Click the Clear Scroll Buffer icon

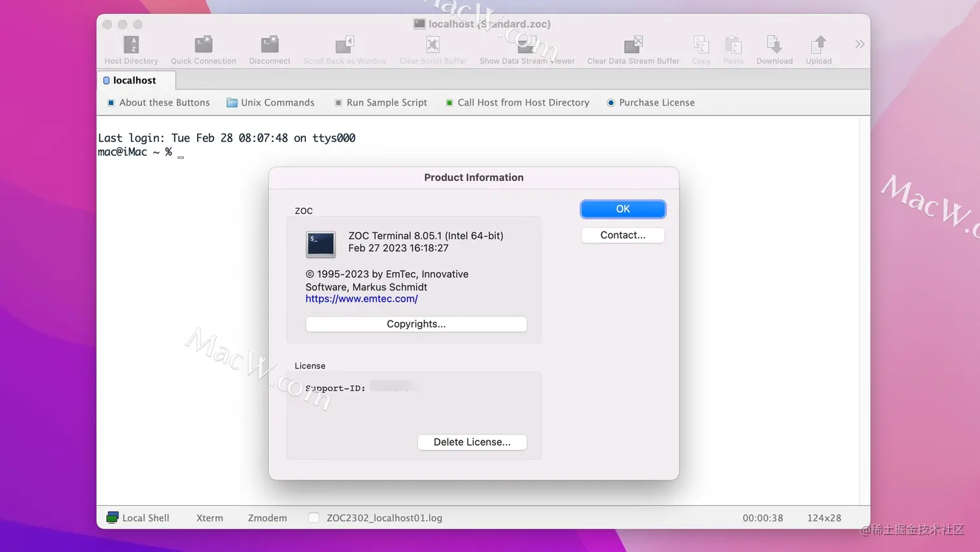tap(432, 45)
